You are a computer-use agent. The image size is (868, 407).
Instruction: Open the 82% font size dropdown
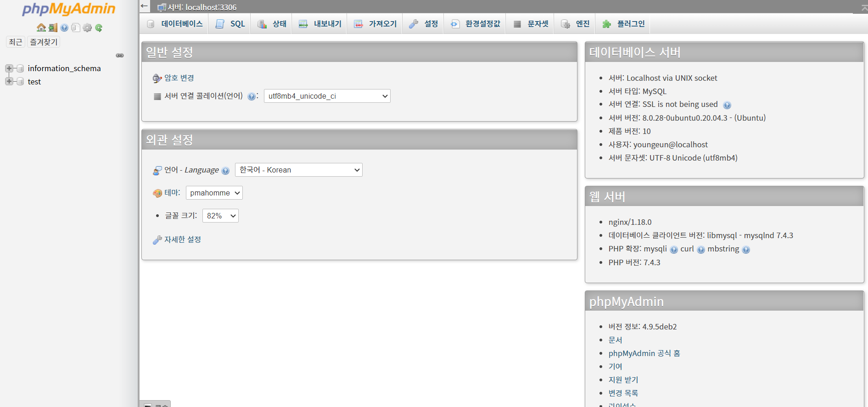[220, 216]
